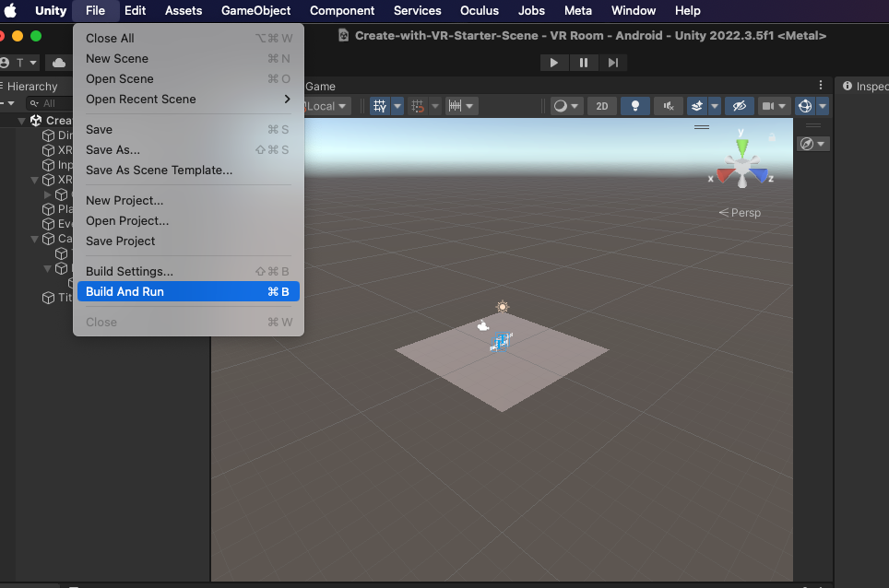Select the blue selected object in scene
889x588 pixels.
[x=501, y=342]
